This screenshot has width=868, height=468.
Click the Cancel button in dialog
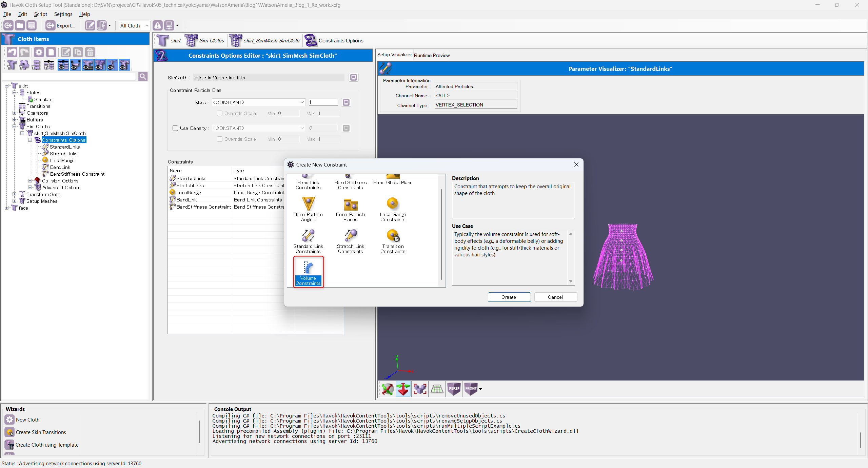coord(555,297)
